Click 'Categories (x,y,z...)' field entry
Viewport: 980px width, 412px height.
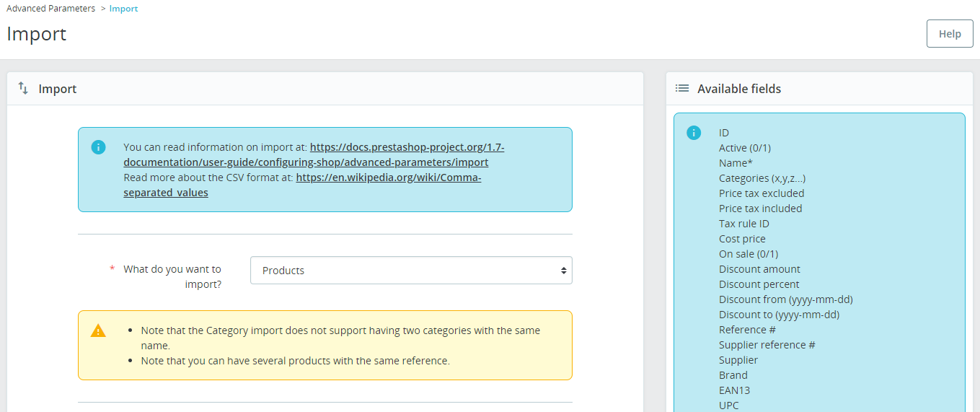tap(762, 178)
